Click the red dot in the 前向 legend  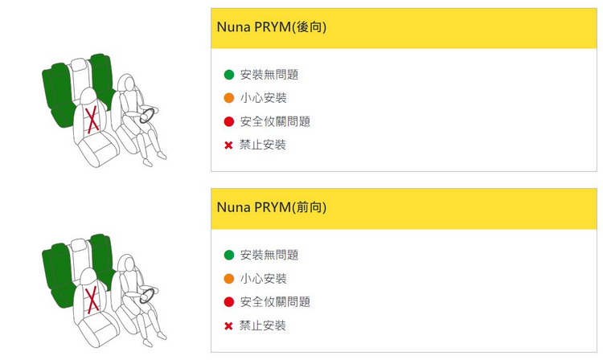[229, 302]
